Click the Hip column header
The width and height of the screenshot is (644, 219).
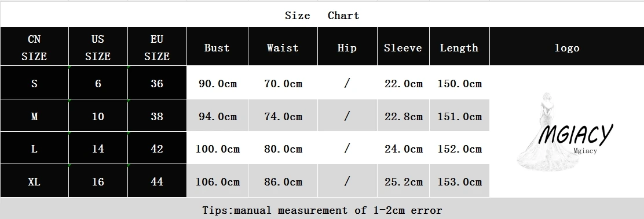[x=347, y=47]
